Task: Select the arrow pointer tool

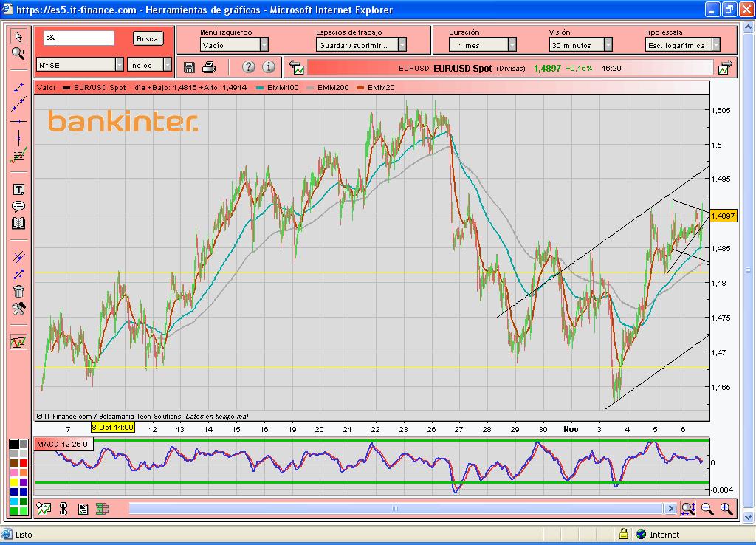Action: 18,37
